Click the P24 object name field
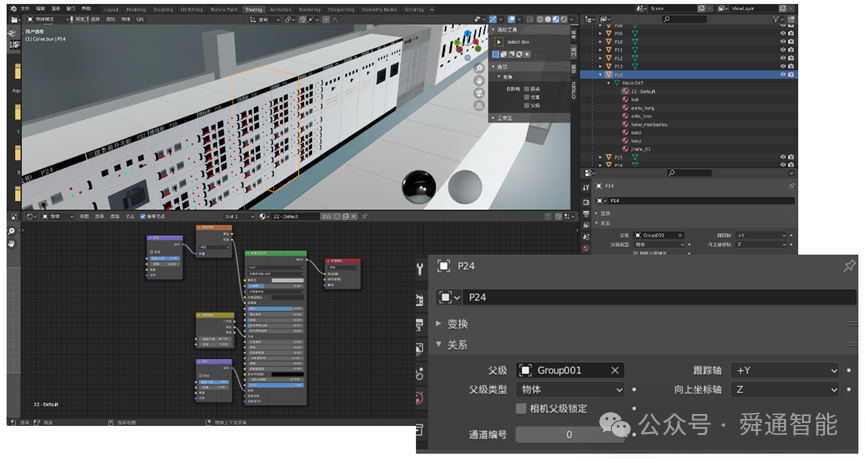The width and height of the screenshot is (865, 459). 659,297
